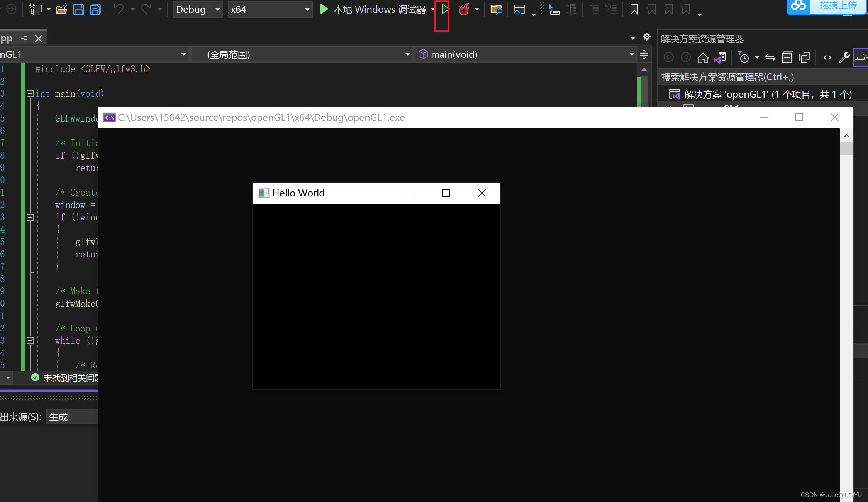Redo the last undone edit
The image size is (868, 502).
(x=146, y=9)
